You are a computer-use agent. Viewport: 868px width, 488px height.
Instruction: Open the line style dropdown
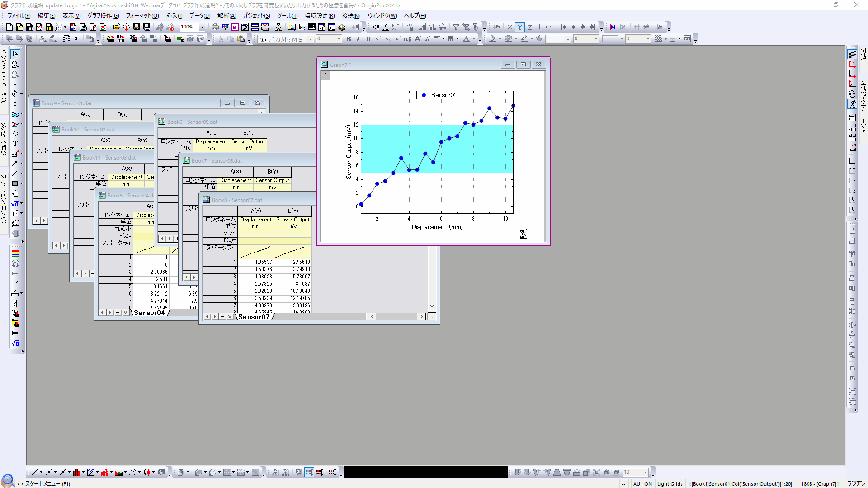pyautogui.click(x=568, y=39)
